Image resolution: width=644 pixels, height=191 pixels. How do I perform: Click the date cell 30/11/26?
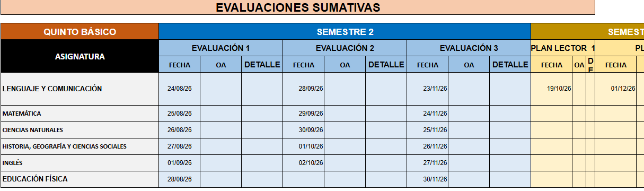click(428, 179)
